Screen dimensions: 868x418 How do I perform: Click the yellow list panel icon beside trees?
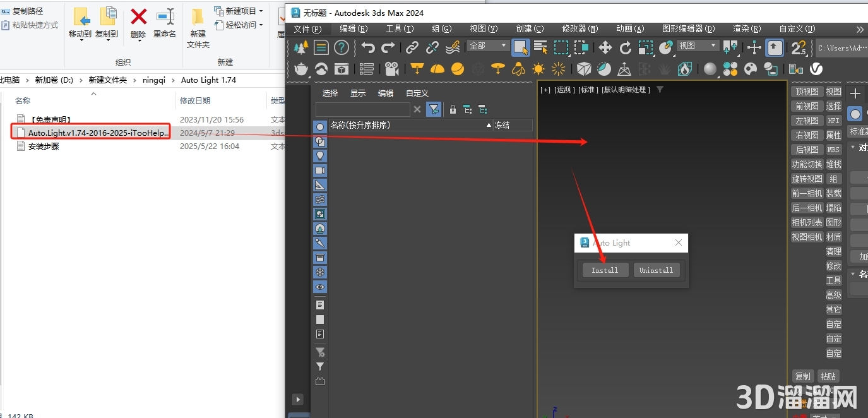coord(321,47)
